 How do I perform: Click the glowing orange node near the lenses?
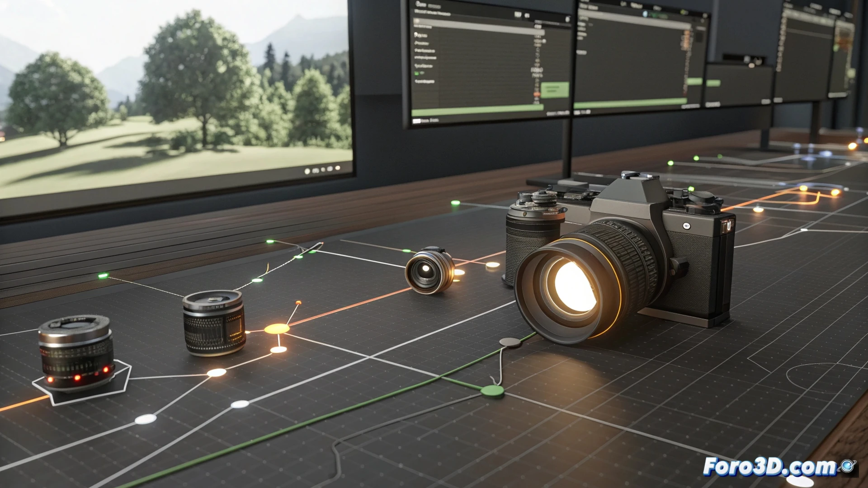click(x=276, y=328)
